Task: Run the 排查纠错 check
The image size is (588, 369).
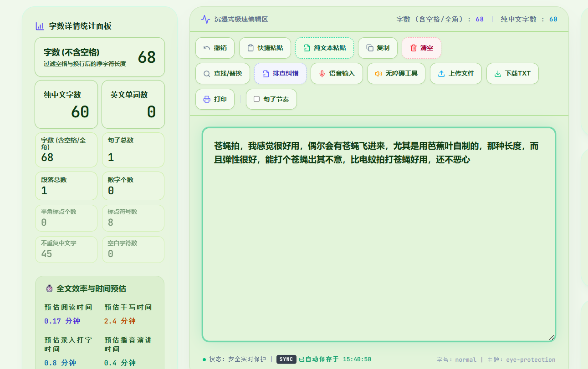Action: [280, 73]
